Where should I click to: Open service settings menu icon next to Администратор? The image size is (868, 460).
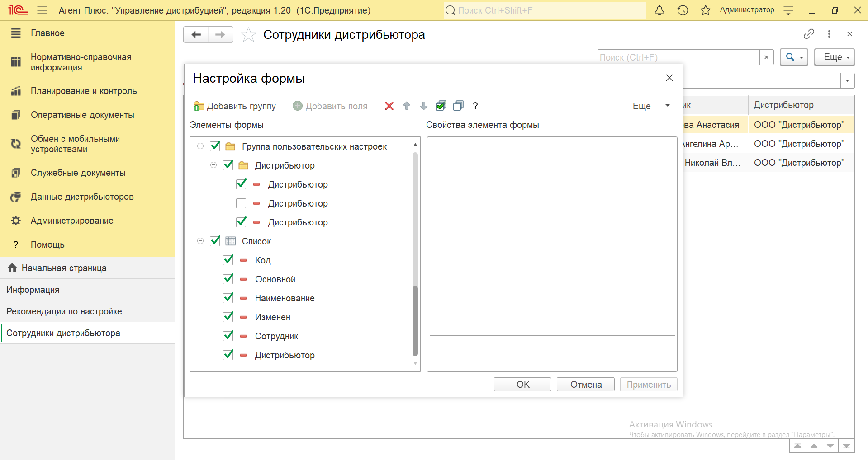click(788, 10)
